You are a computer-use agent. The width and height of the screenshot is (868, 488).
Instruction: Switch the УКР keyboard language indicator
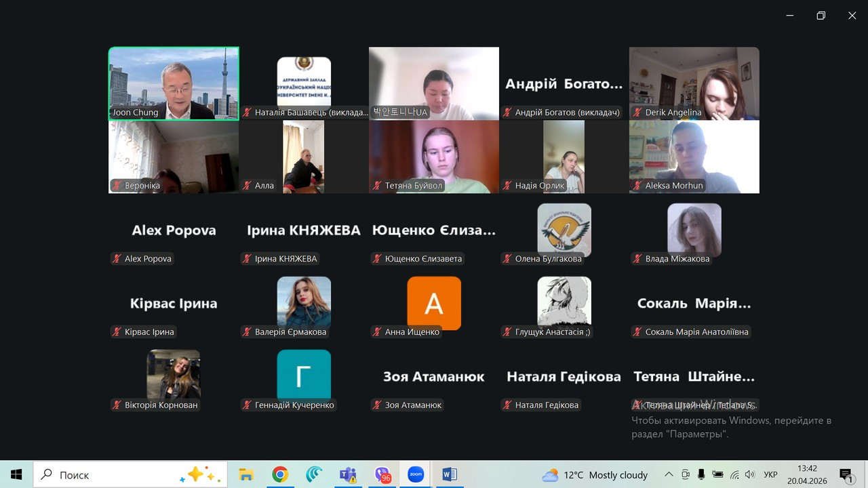tap(770, 474)
